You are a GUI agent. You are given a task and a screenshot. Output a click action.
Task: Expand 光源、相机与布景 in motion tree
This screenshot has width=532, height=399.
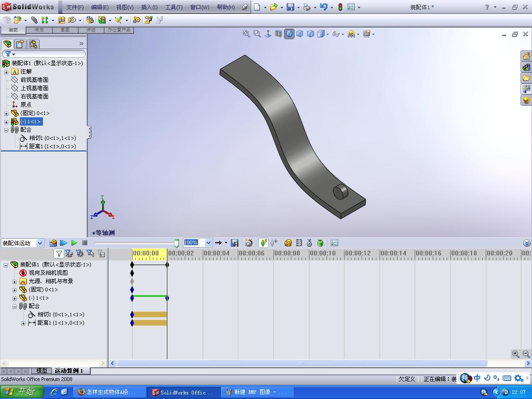[x=15, y=282]
